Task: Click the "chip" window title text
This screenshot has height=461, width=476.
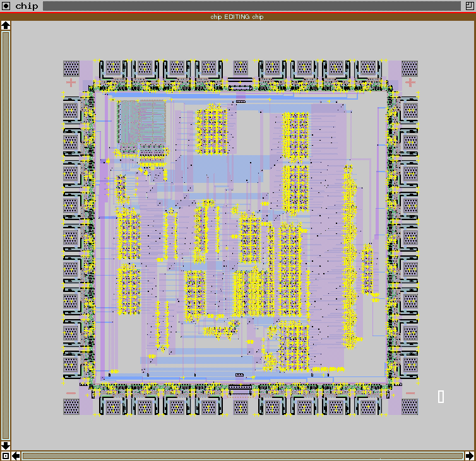Action: [x=27, y=6]
